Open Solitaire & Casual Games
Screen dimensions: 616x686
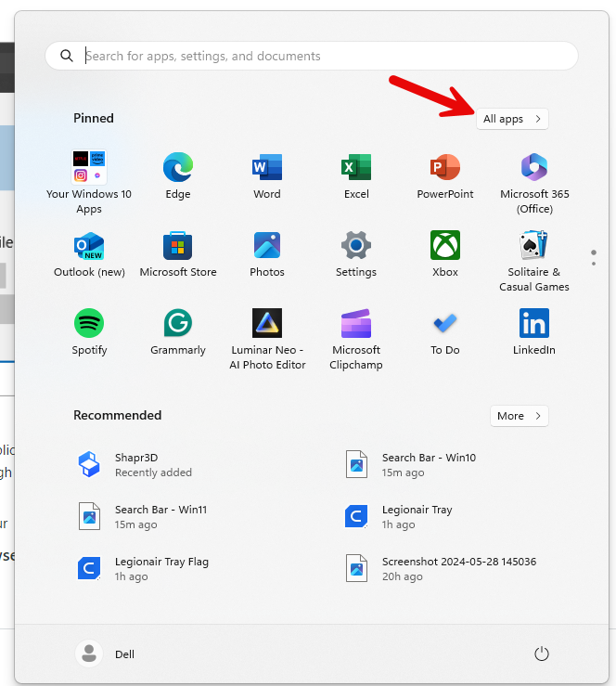point(534,261)
